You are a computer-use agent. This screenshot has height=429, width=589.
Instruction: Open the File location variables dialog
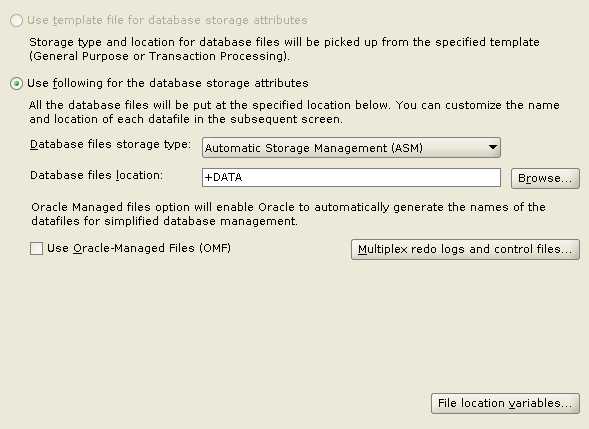coord(505,403)
